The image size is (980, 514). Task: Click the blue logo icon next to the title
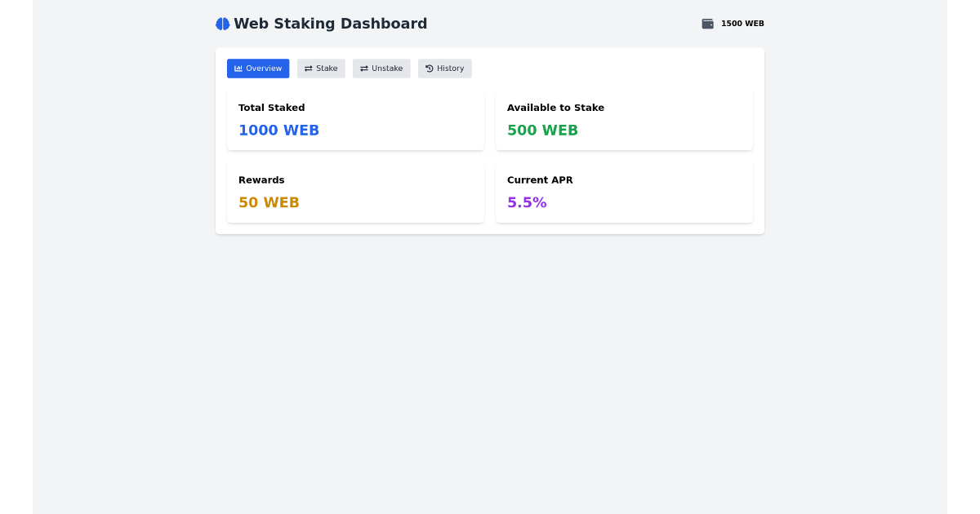(x=221, y=24)
